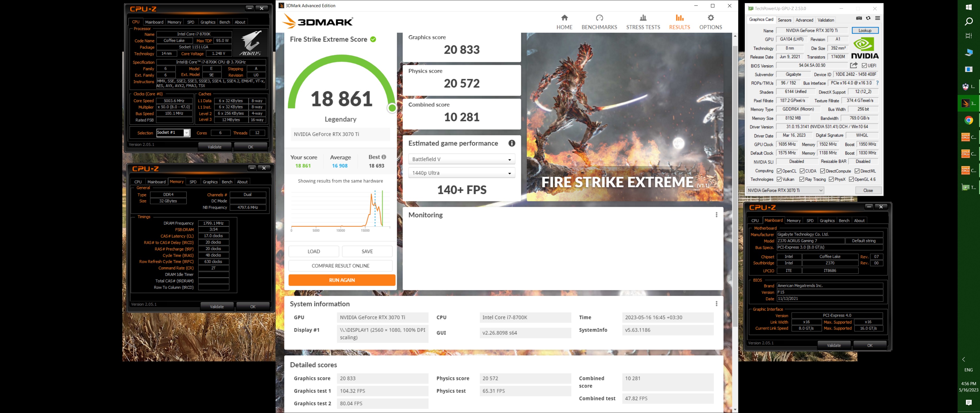Open the 3DMark HOME section
Viewport: 980px width, 413px height.
(564, 22)
